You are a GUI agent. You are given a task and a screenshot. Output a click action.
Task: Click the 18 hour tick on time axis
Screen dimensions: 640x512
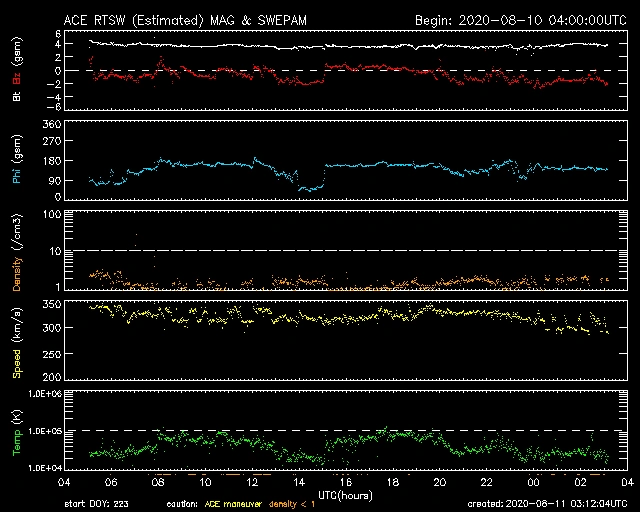(x=392, y=482)
